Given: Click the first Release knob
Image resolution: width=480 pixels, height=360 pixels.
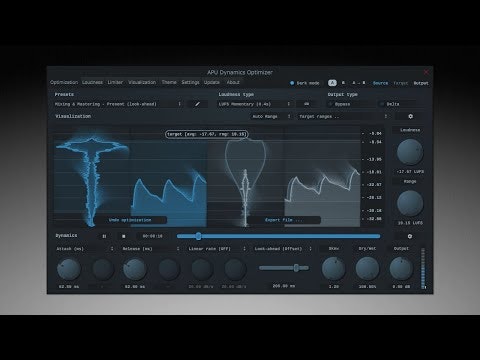Looking at the screenshot, I should 135,269.
